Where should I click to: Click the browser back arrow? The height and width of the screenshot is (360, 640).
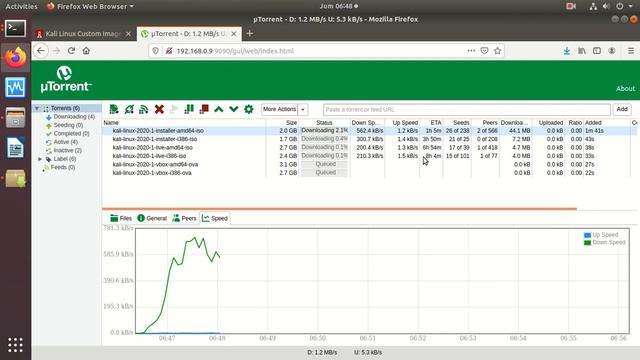coord(41,51)
